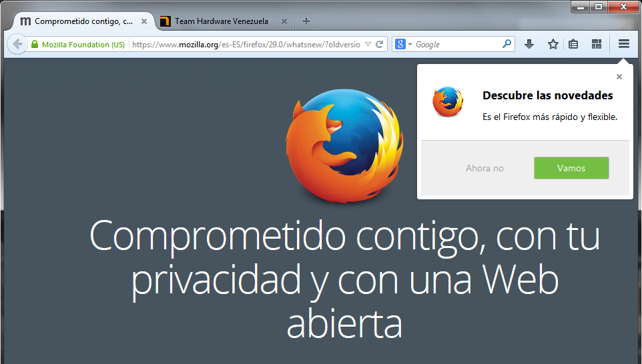Open the Google search engine dropdown
Viewport: 642px width, 364px height.
pos(403,45)
